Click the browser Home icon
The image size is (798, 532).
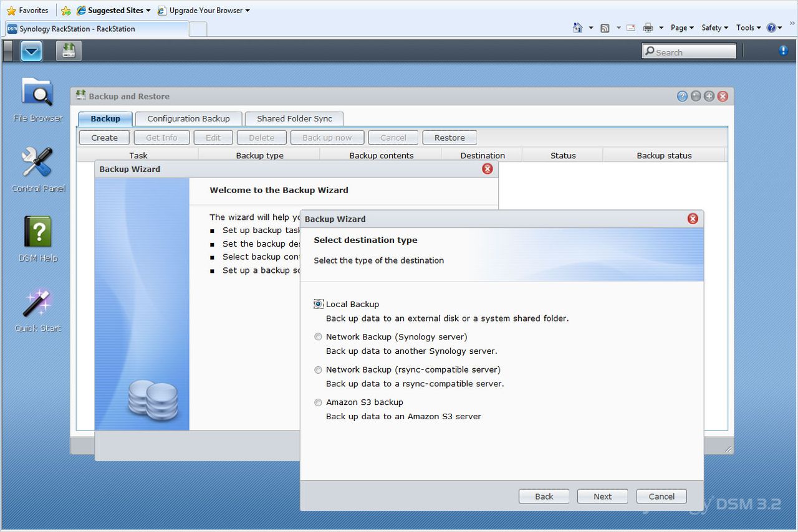(578, 28)
